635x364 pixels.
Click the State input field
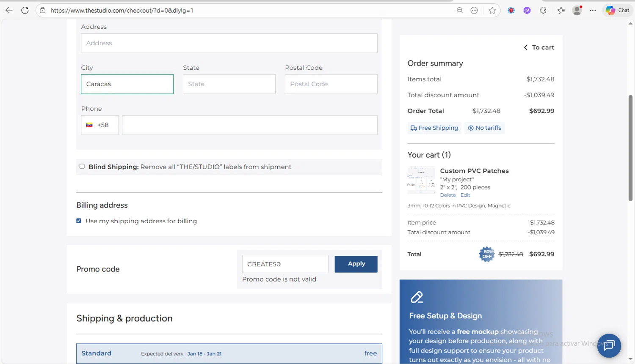click(x=229, y=84)
